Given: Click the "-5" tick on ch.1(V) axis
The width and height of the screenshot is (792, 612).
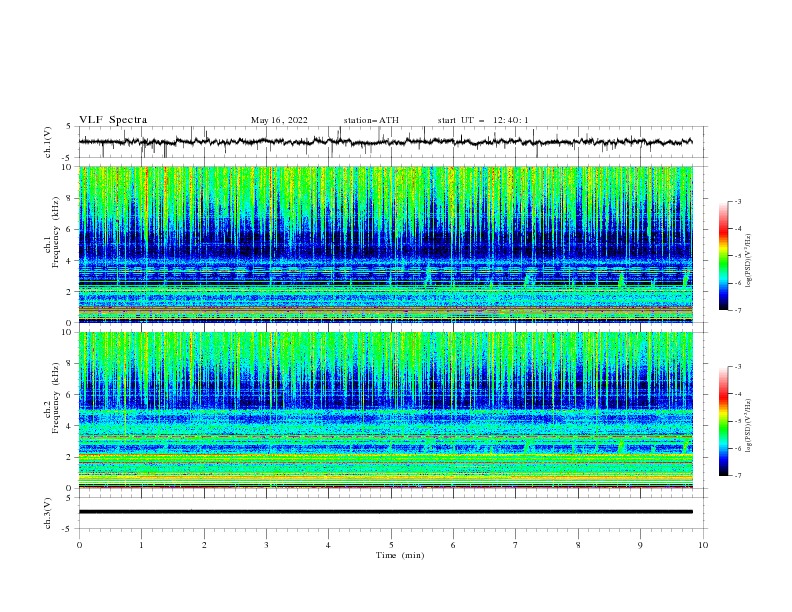Looking at the screenshot, I should pos(67,158).
